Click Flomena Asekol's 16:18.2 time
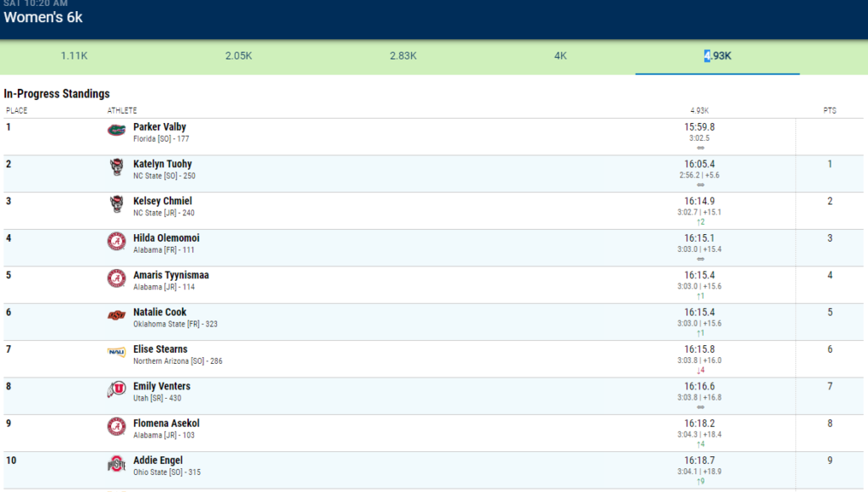The image size is (868, 492). tap(699, 424)
